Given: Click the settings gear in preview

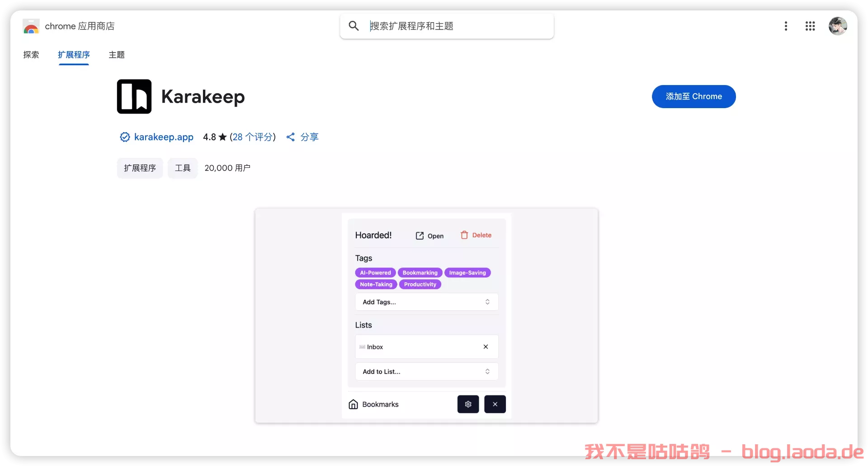Looking at the screenshot, I should point(468,404).
